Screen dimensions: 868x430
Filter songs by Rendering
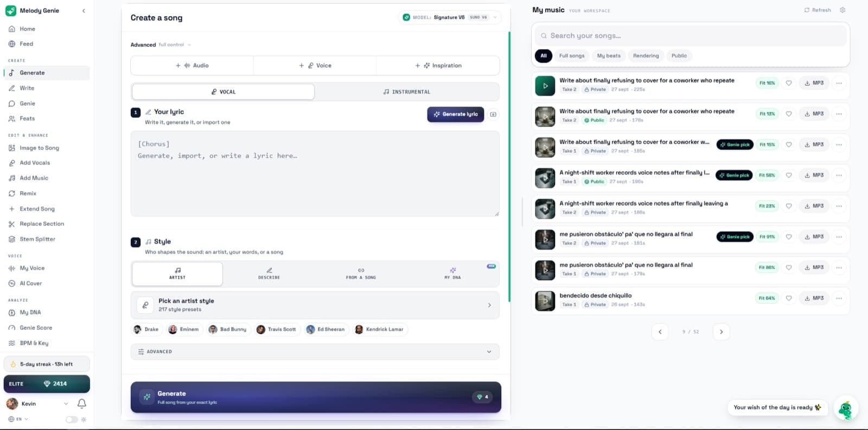(x=646, y=55)
